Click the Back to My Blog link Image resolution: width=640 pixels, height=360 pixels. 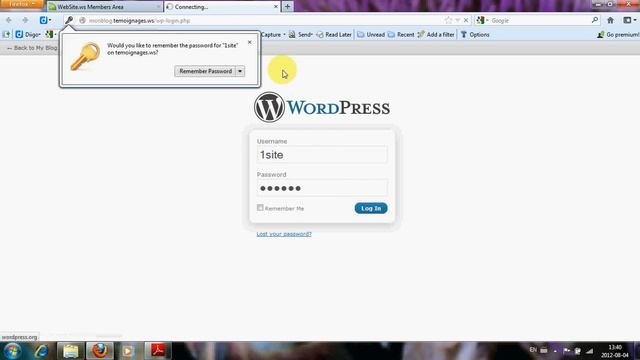(x=32, y=48)
